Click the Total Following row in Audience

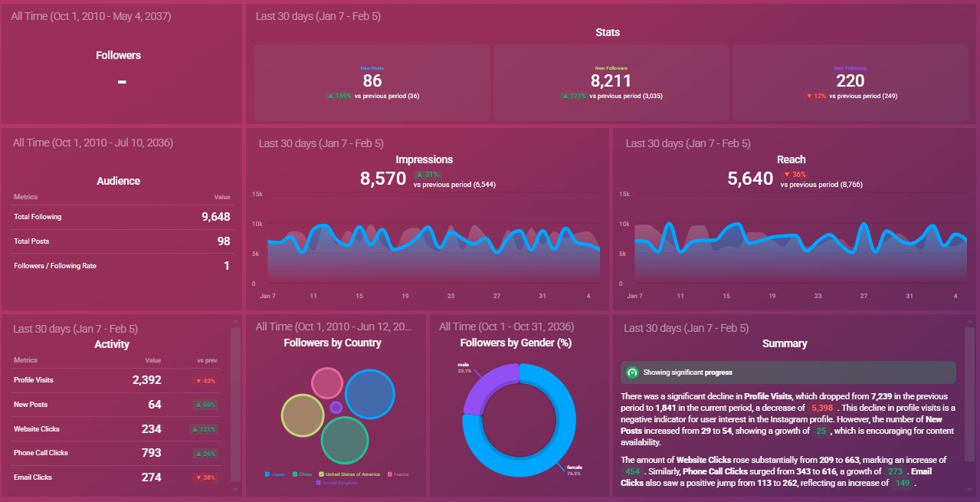123,217
